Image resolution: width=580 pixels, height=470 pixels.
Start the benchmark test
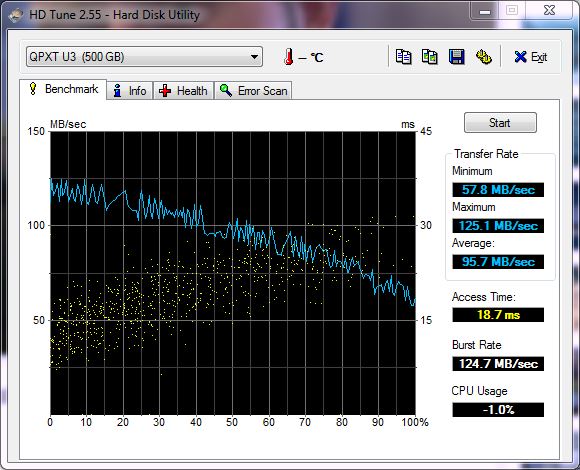point(500,122)
